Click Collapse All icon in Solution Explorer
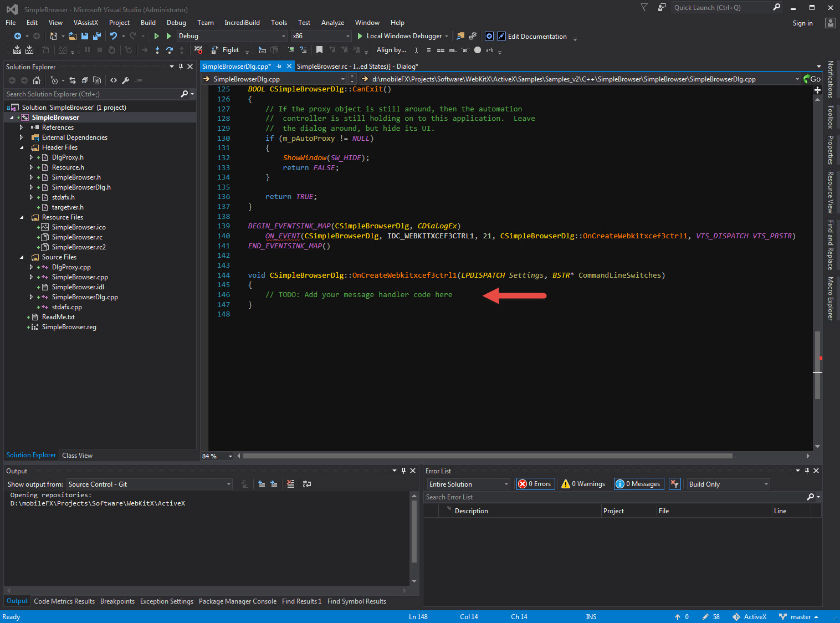Image resolution: width=840 pixels, height=623 pixels. 85,80
